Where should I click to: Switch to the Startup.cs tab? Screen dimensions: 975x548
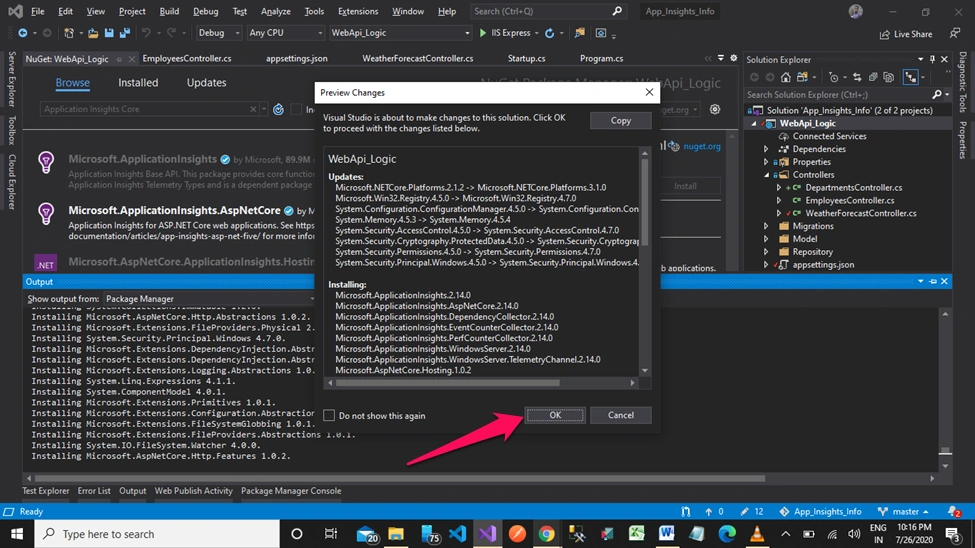[526, 58]
